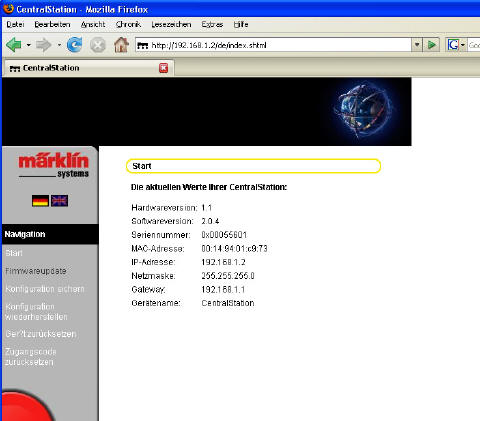Open the Extras menu
The image size is (480, 421).
pos(212,25)
